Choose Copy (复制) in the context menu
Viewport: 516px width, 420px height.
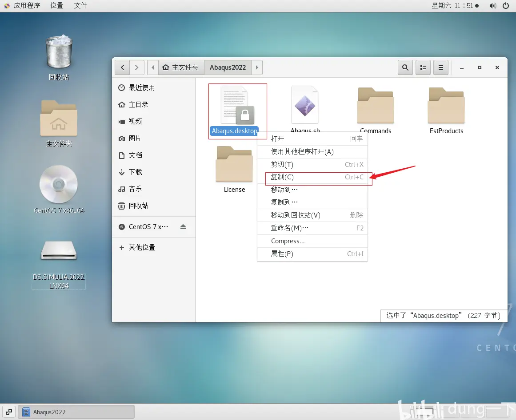click(x=312, y=177)
